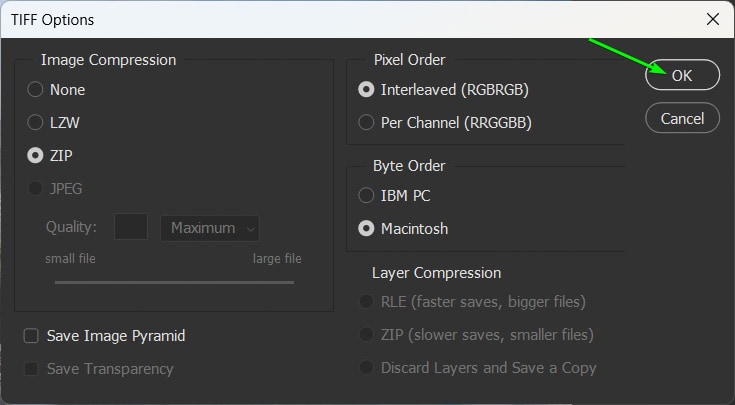Select the None compression option

click(x=36, y=90)
